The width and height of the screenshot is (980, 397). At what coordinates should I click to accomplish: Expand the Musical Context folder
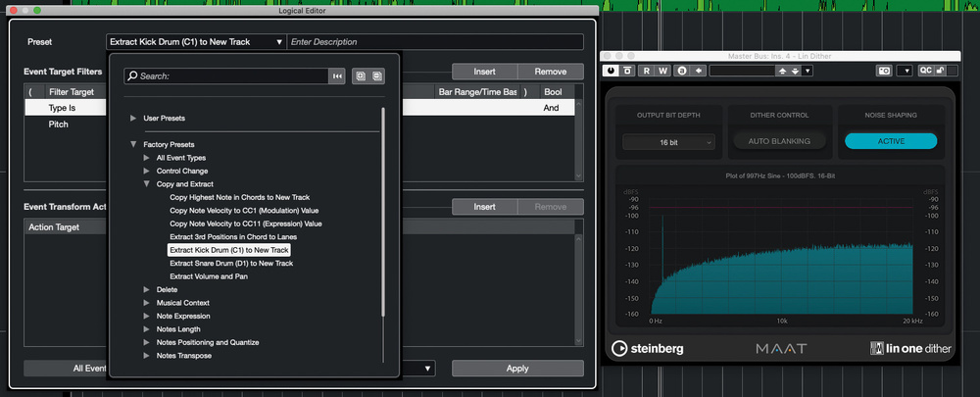click(146, 303)
